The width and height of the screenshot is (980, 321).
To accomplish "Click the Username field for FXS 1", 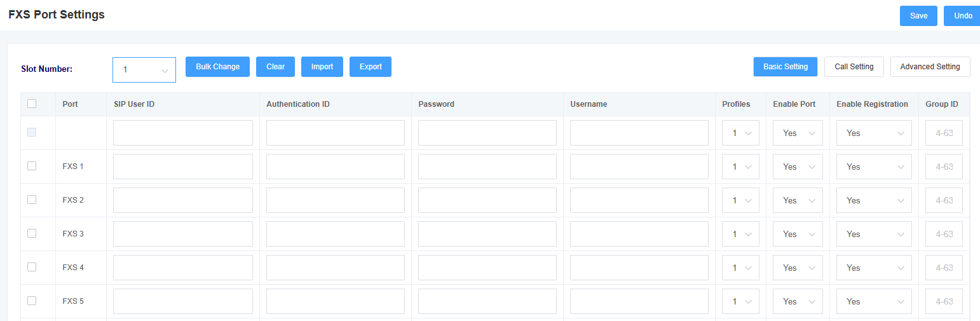I will pos(639,167).
